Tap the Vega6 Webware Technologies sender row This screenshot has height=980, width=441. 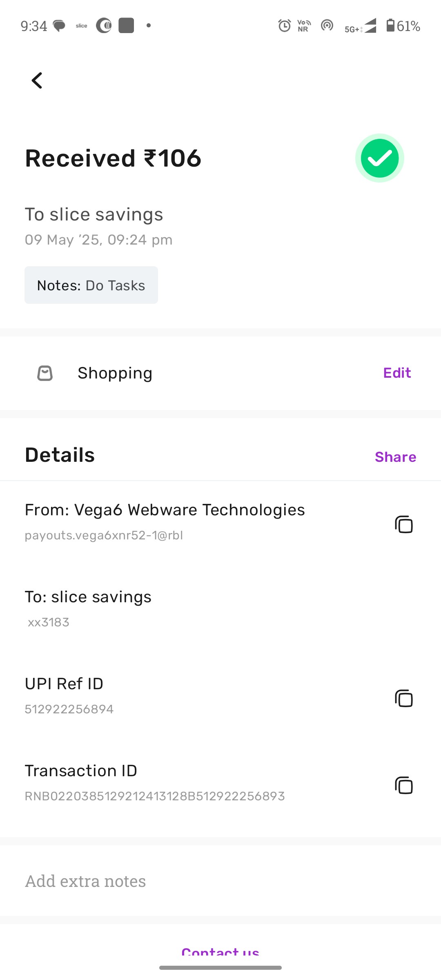coord(220,521)
